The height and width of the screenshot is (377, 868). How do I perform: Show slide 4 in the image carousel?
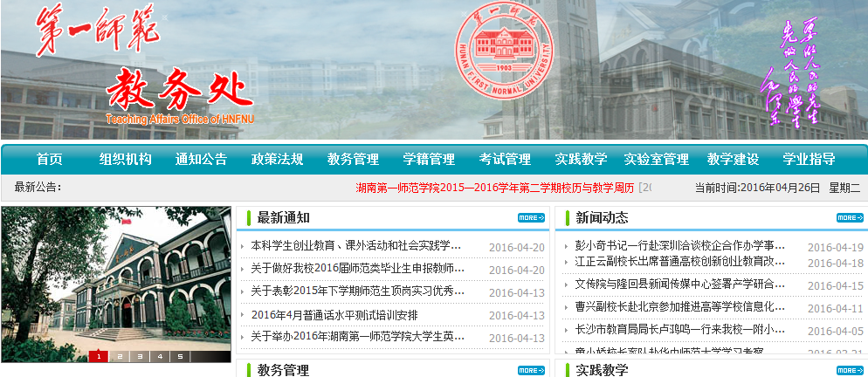160,357
